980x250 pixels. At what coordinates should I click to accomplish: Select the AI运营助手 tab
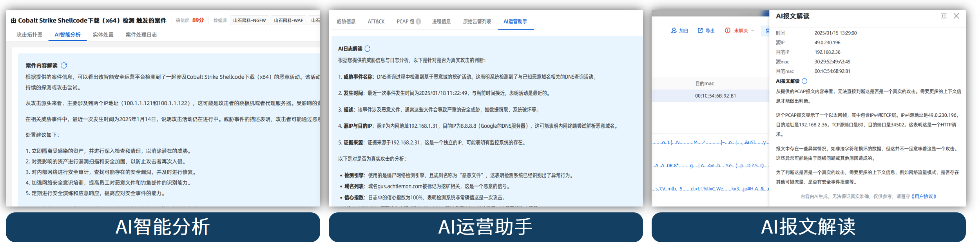pyautogui.click(x=515, y=22)
